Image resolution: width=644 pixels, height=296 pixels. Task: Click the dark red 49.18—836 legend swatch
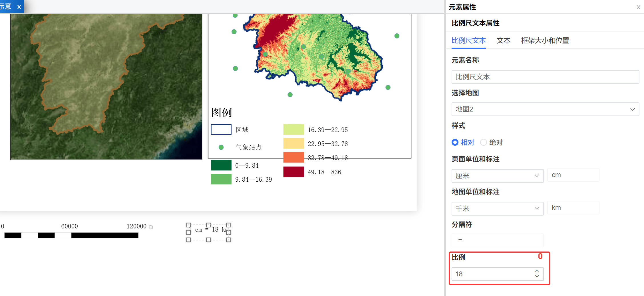tap(293, 172)
